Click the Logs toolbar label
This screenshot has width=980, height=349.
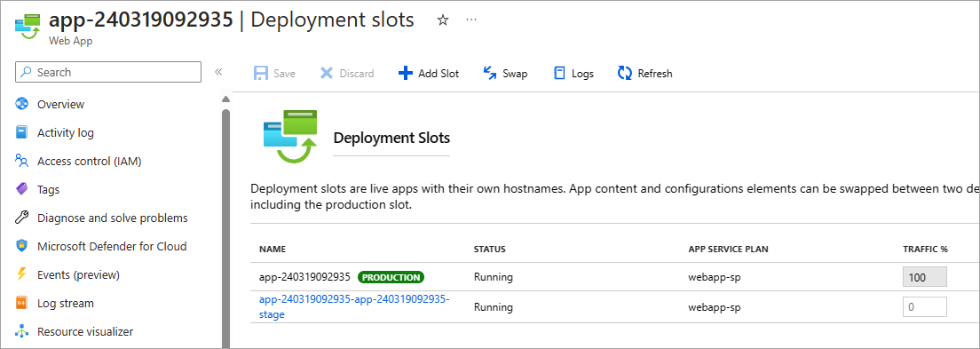[x=582, y=73]
